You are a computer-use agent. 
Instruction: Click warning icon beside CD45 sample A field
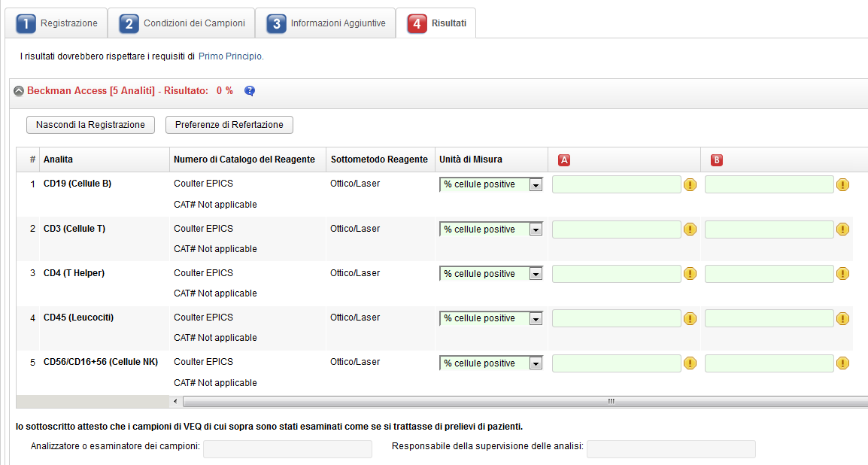click(x=690, y=319)
